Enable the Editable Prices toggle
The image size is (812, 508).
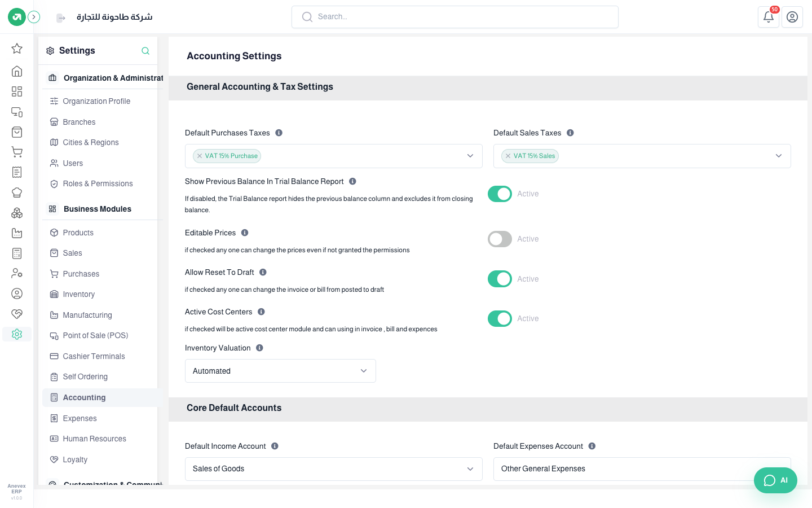pyautogui.click(x=500, y=239)
